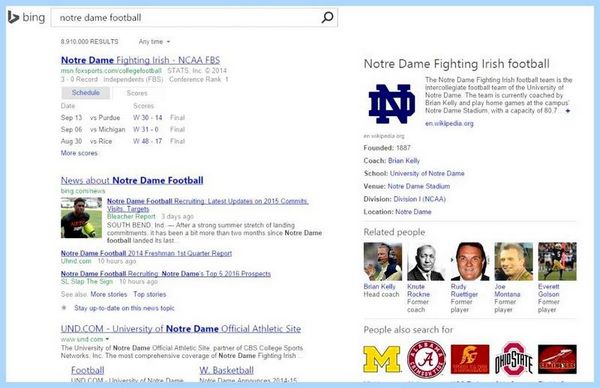Select the Rudy Ruettiger photo

[470, 261]
